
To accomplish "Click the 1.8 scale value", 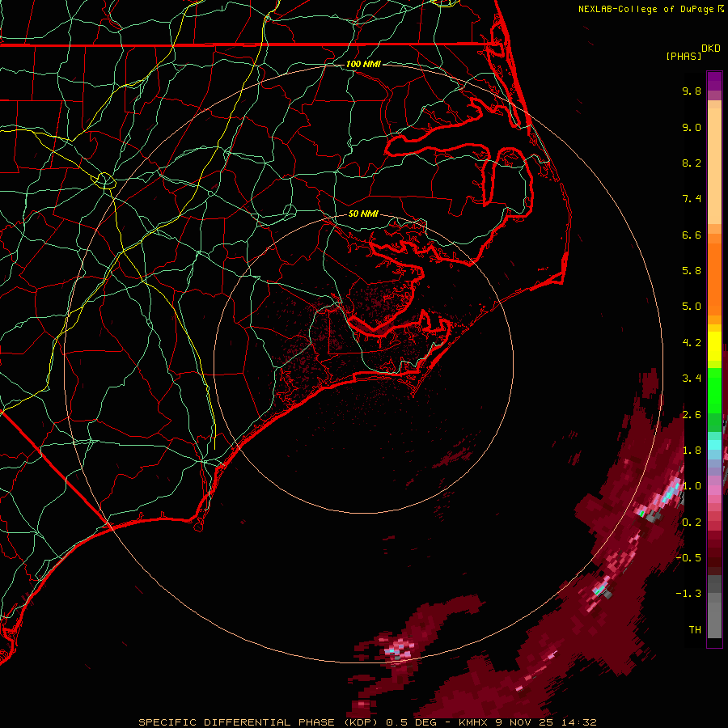I will point(692,451).
